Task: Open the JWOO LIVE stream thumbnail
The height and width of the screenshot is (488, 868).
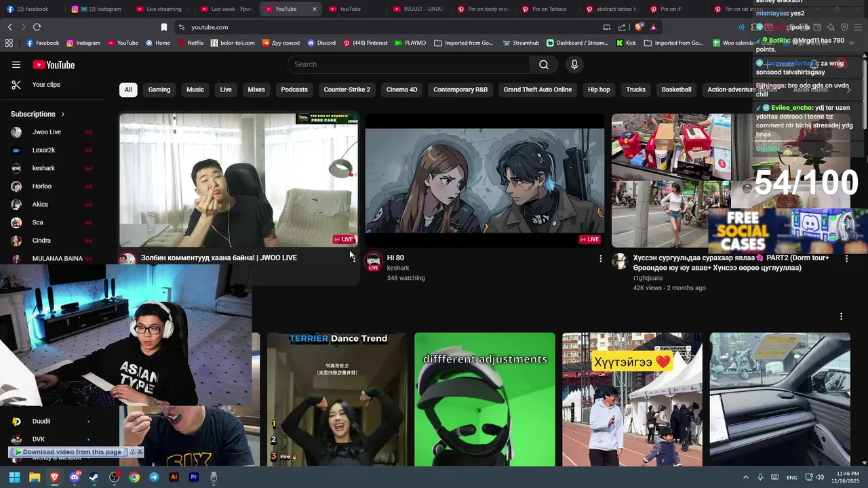Action: click(x=239, y=180)
